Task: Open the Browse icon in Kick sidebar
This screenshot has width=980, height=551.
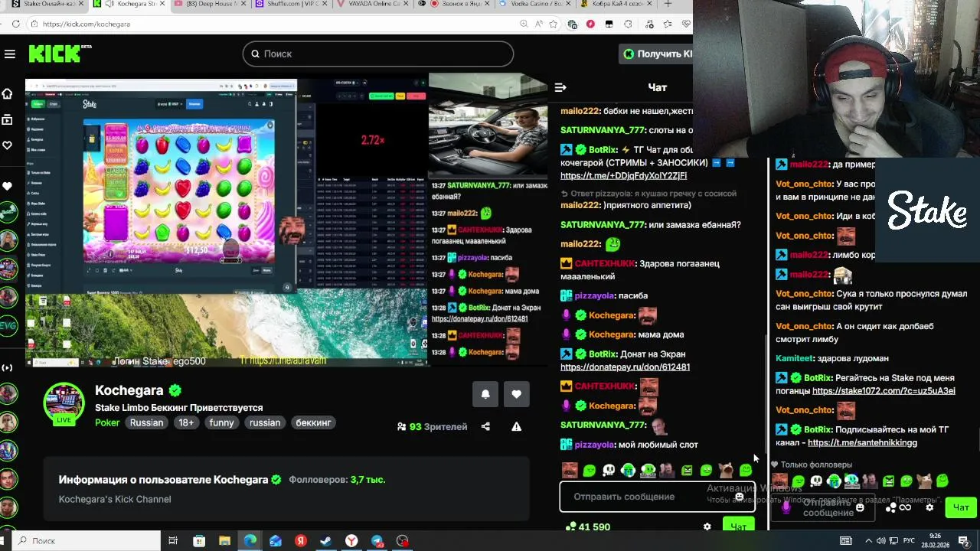Action: [x=7, y=119]
